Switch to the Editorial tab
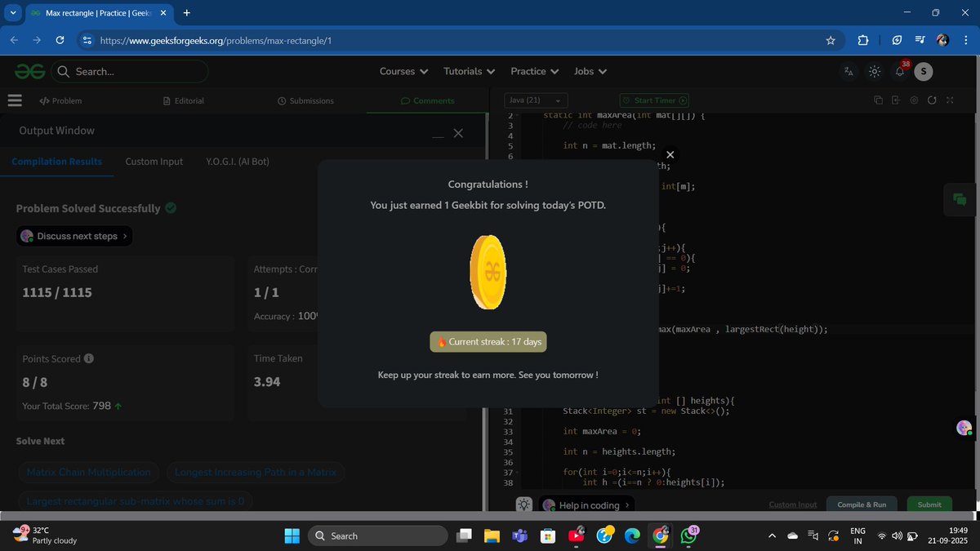Image resolution: width=980 pixels, height=551 pixels. (x=184, y=101)
